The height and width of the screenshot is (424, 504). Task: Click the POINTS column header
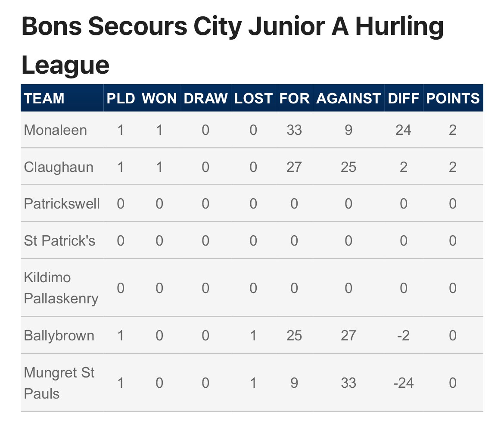pos(453,98)
